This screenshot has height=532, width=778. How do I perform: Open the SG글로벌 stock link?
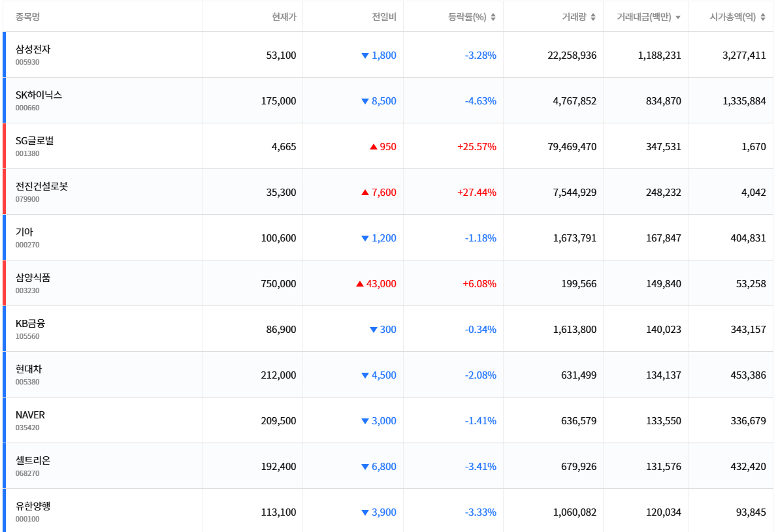[34, 140]
